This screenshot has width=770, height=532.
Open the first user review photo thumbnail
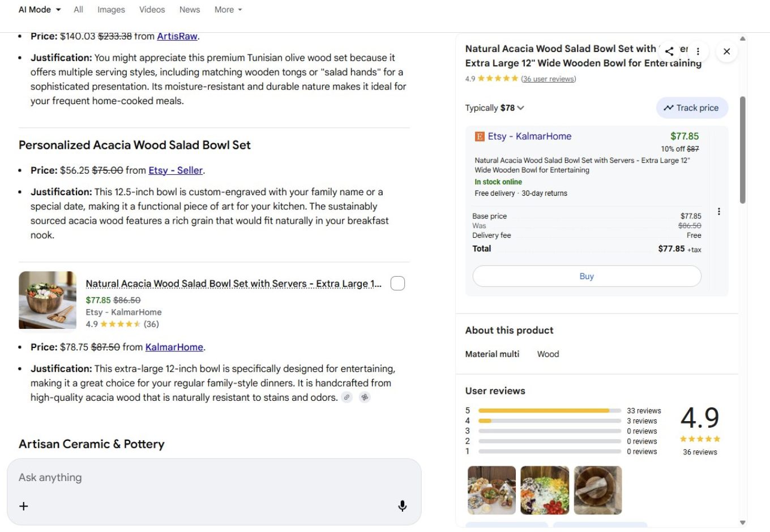pyautogui.click(x=491, y=490)
